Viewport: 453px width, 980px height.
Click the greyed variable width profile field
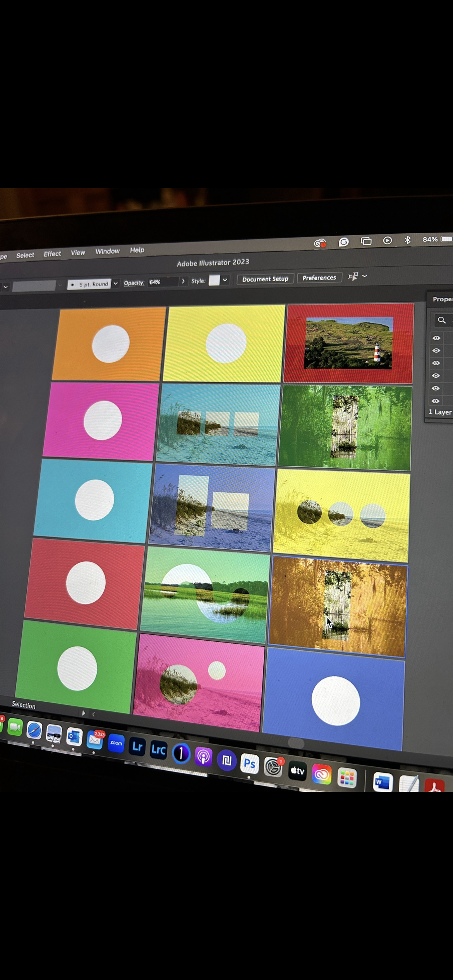tap(34, 286)
